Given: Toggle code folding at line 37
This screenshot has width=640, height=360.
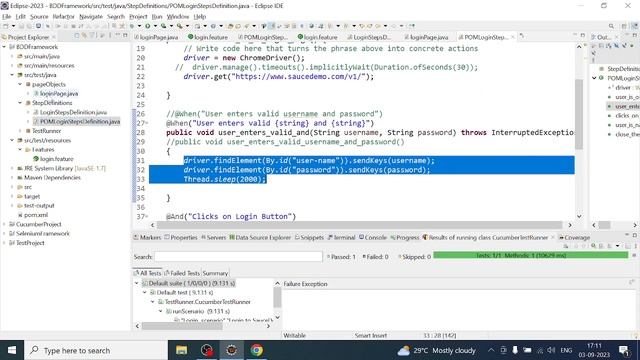Looking at the screenshot, I should pyautogui.click(x=147, y=217).
